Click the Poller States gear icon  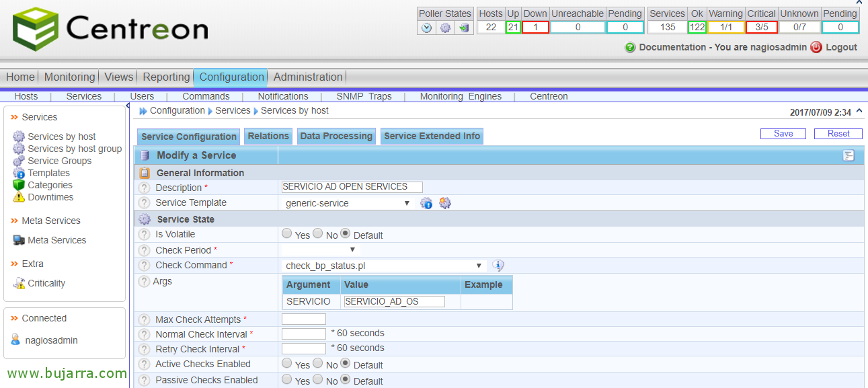point(445,28)
